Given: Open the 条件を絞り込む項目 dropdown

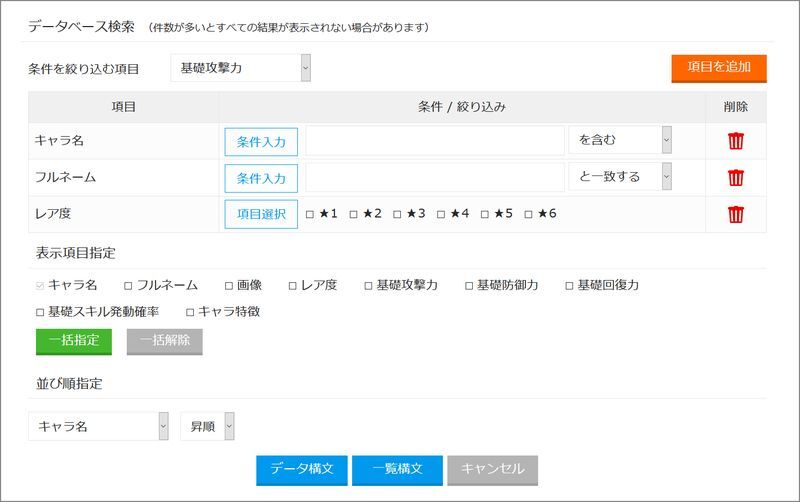Looking at the screenshot, I should pos(241,68).
